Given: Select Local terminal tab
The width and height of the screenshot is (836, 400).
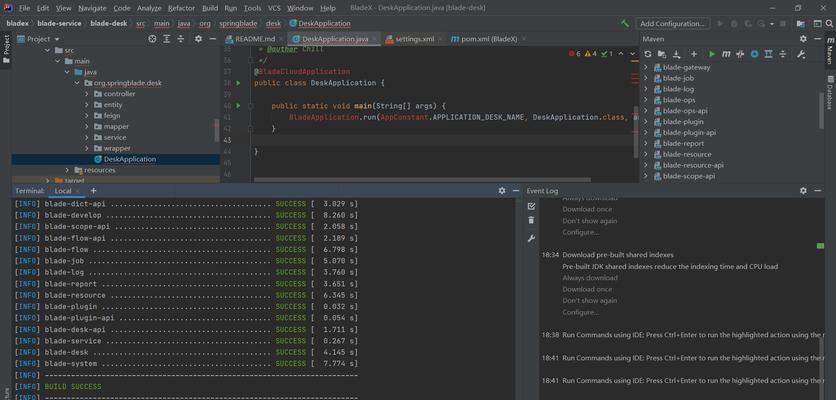Looking at the screenshot, I should tap(62, 190).
